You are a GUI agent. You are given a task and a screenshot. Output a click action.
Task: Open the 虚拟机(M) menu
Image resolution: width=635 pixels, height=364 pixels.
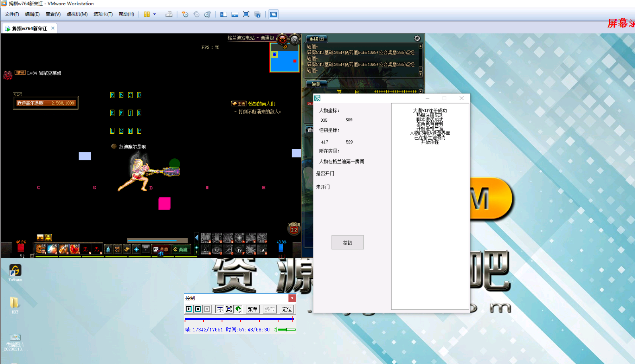[77, 14]
